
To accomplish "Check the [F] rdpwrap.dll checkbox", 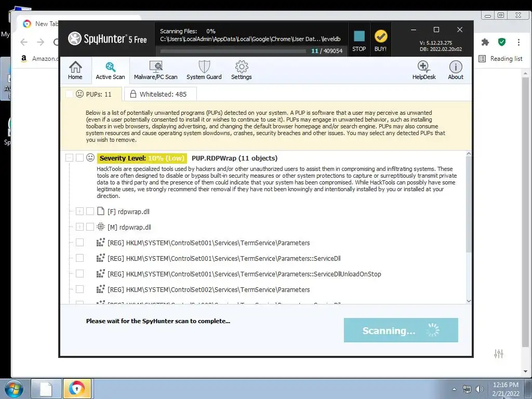I will (x=90, y=211).
